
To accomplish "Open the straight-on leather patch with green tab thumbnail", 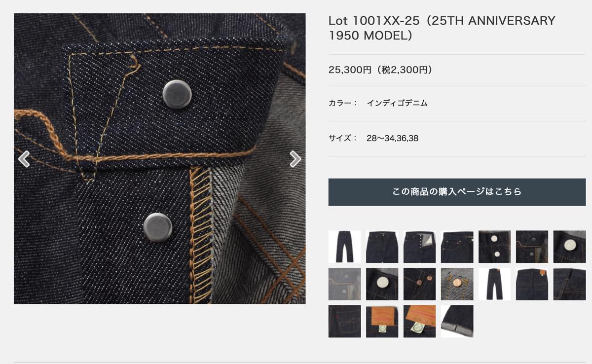I will coord(382,322).
